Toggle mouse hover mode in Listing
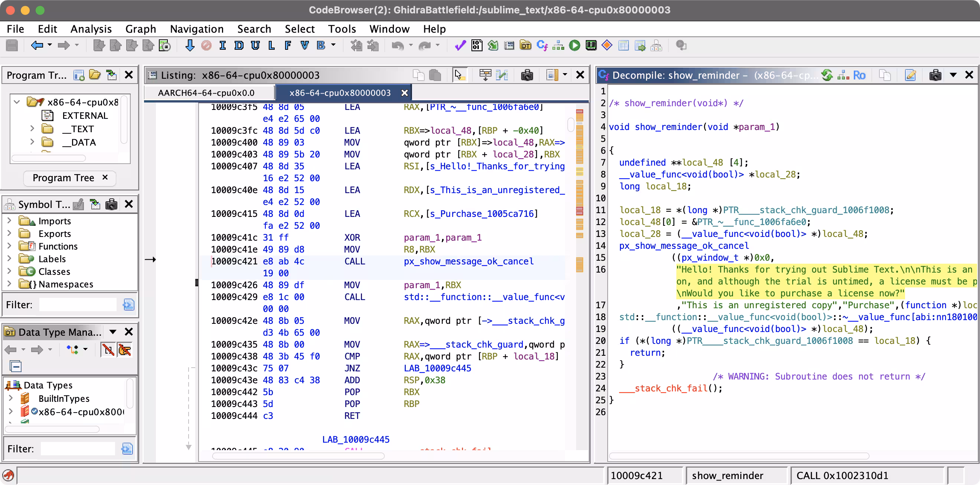980x485 pixels. (460, 75)
